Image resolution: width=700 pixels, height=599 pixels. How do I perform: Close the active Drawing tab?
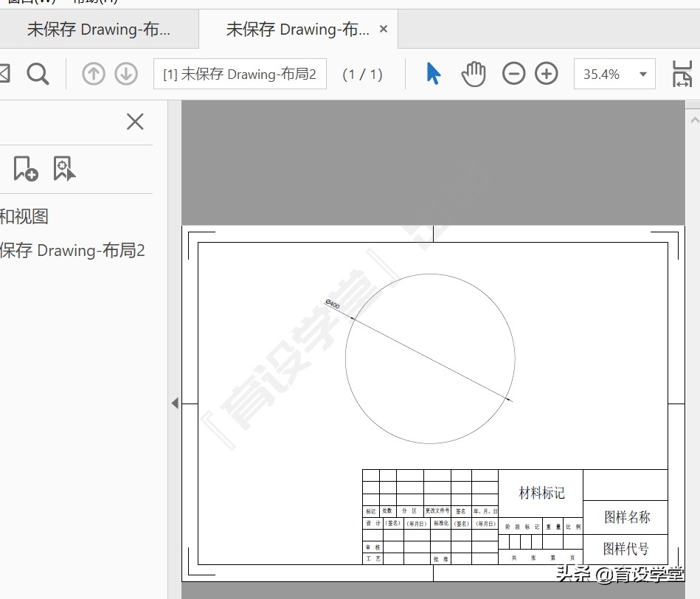pyautogui.click(x=384, y=30)
